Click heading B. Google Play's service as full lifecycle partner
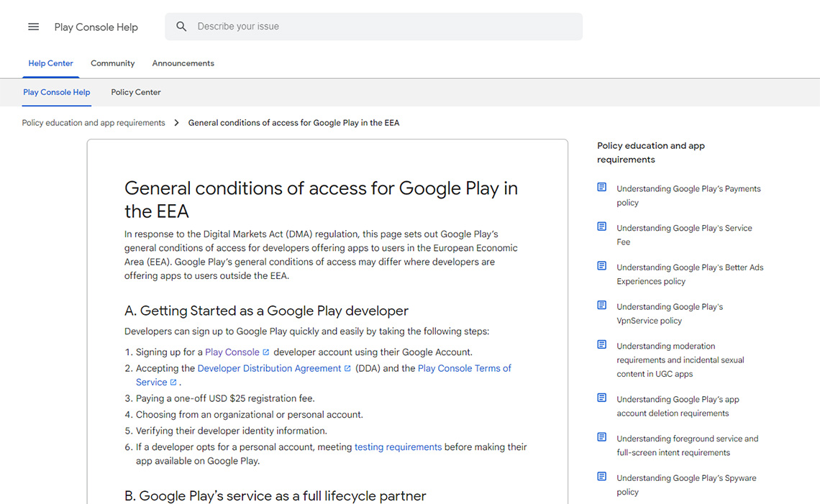 [x=275, y=495]
